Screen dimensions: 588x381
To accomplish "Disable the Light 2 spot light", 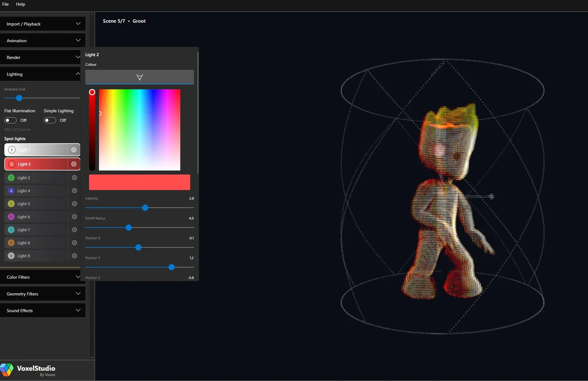I will pyautogui.click(x=36, y=164).
